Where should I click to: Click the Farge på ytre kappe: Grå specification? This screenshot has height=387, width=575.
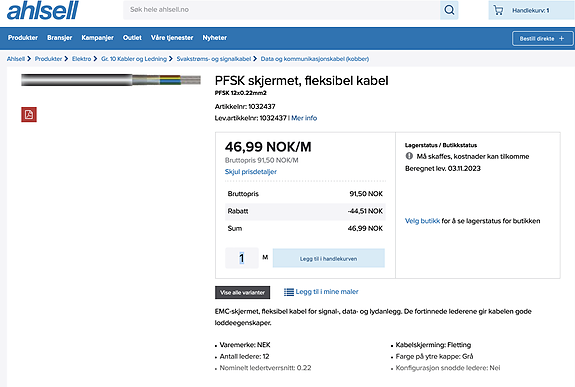[434, 357]
